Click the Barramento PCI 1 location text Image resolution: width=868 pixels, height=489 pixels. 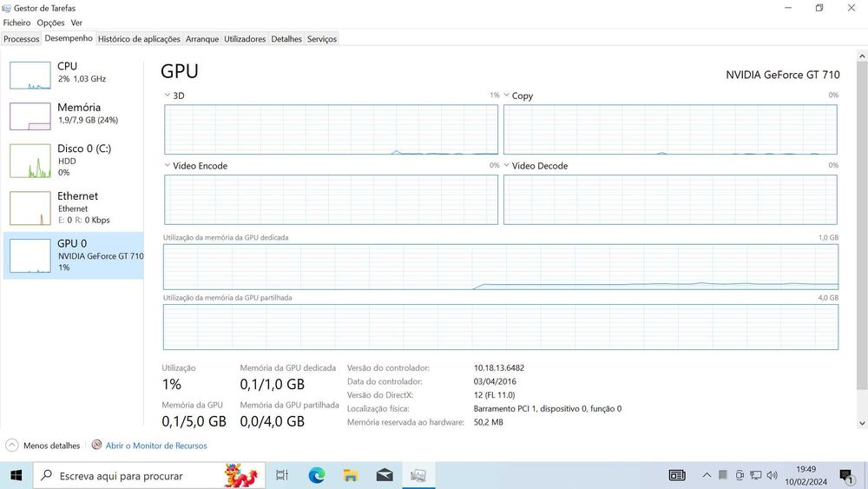548,409
